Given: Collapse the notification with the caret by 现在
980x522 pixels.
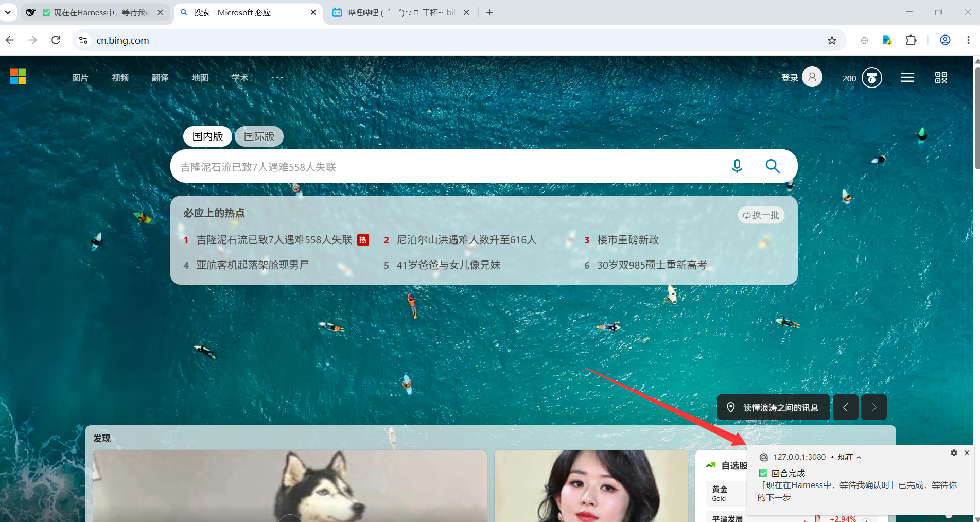Looking at the screenshot, I should click(859, 457).
